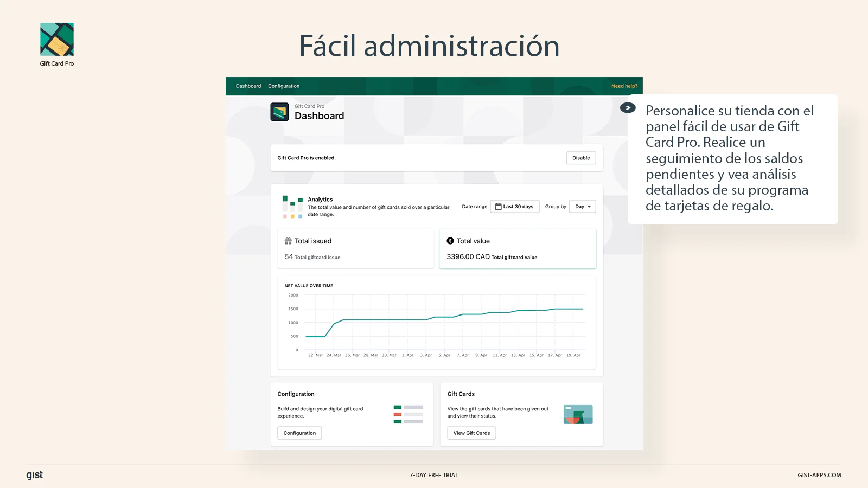Click the Gift Card Pro is enabled text
The width and height of the screenshot is (868, 488).
(307, 158)
